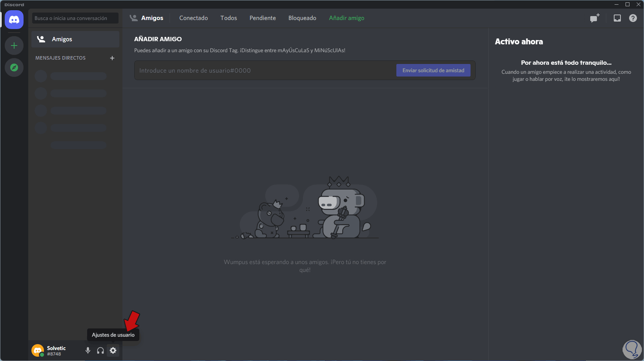The image size is (644, 361).
Task: Select the Conectado tab
Action: [x=193, y=18]
